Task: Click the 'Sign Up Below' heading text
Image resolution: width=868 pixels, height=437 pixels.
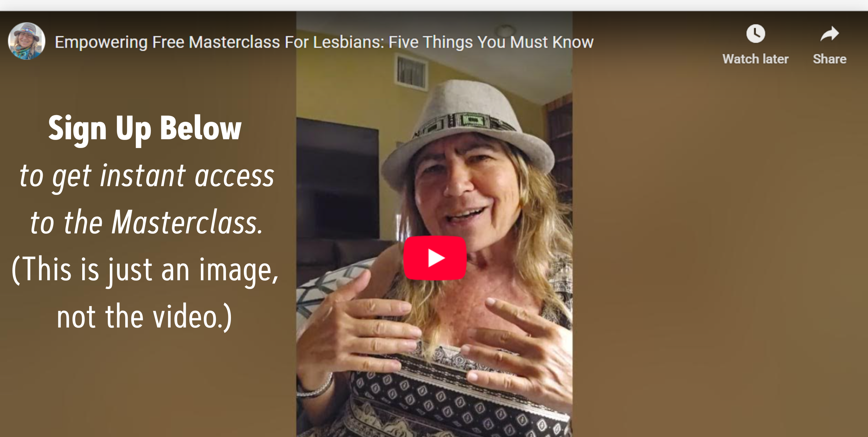Action: tap(145, 128)
